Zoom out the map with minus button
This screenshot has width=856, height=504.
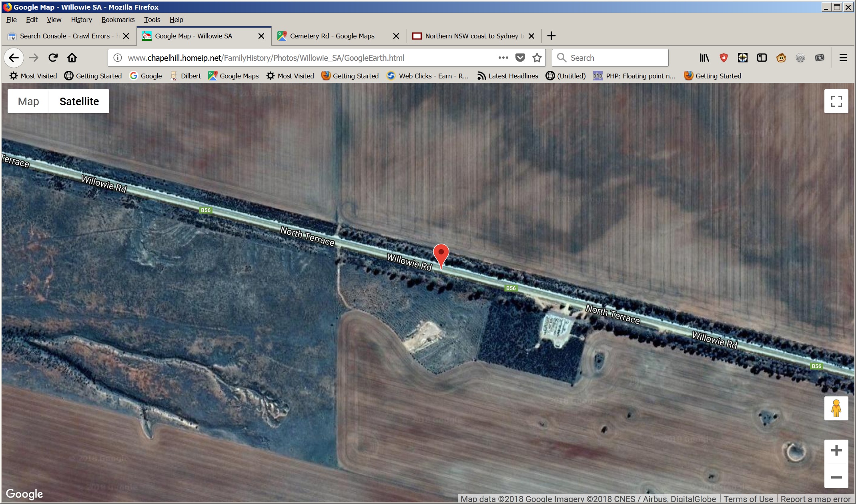pyautogui.click(x=836, y=477)
